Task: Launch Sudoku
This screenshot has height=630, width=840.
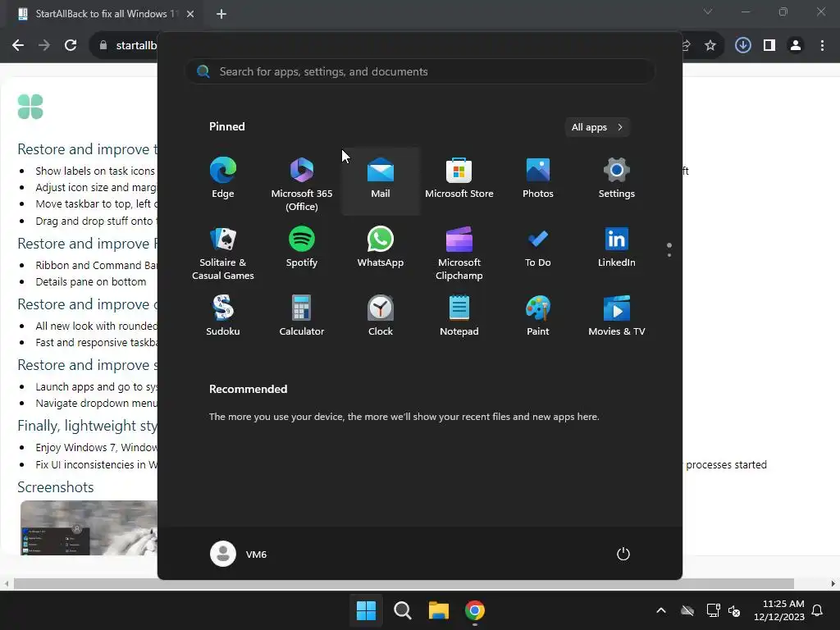Action: [223, 316]
